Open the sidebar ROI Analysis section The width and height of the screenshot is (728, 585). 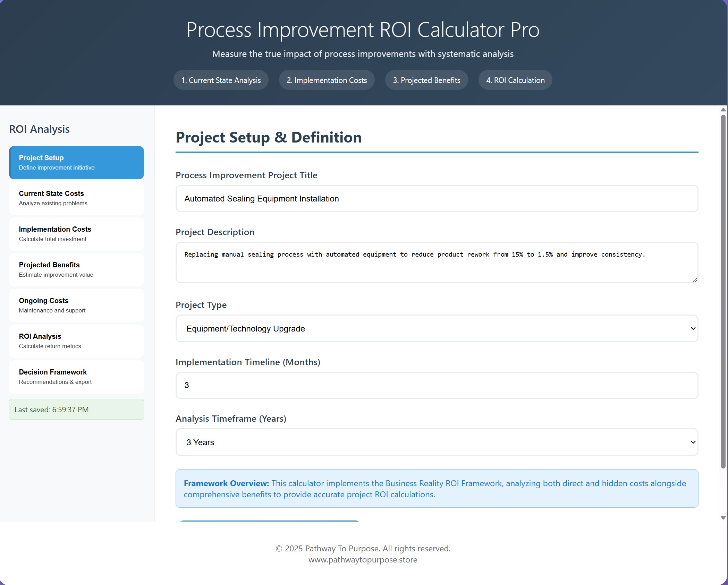point(76,341)
